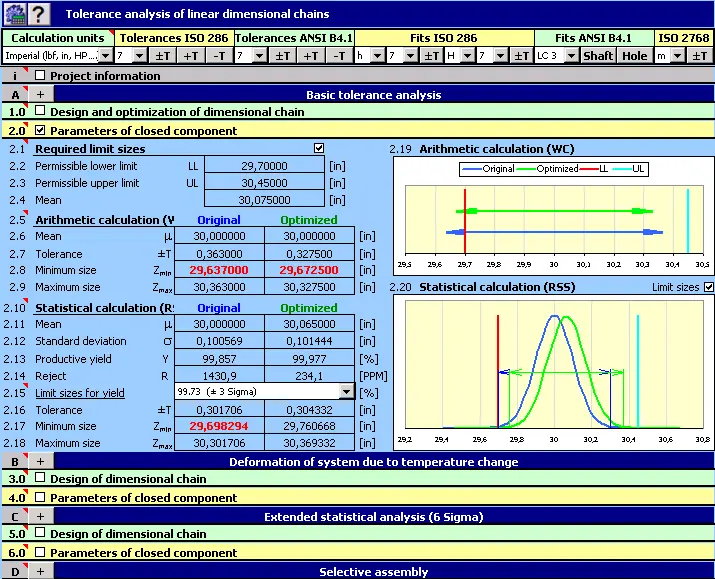Screen dimensions: 715x579
Task: Click the Shaft button under Fits ANSI B4.1
Action: pos(598,56)
